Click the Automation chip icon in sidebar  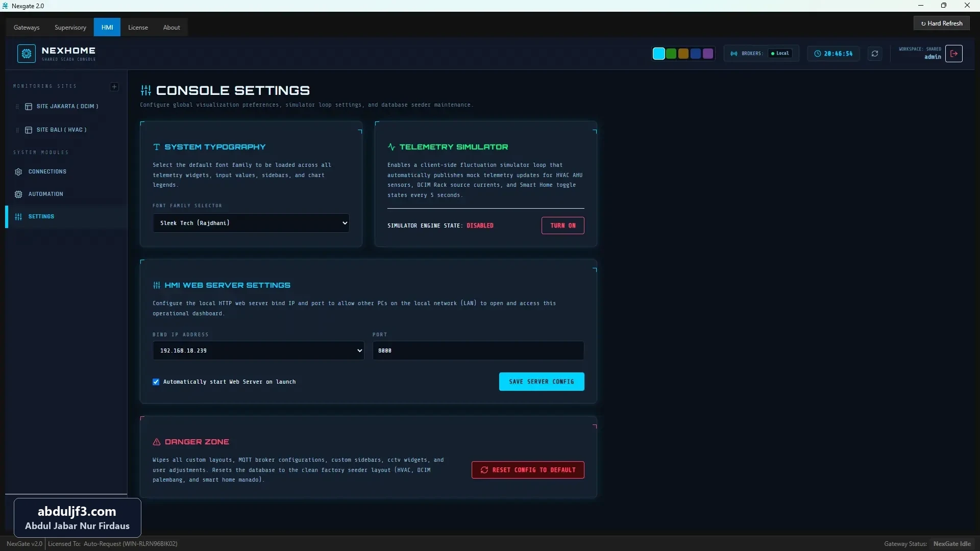click(18, 194)
